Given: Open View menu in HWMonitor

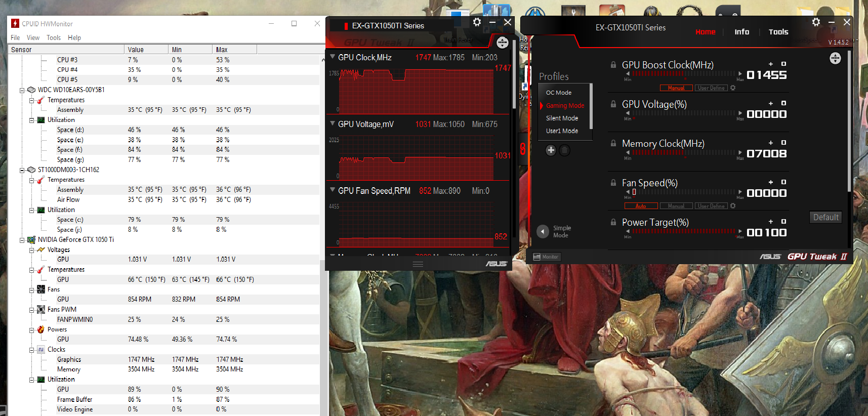Looking at the screenshot, I should tap(33, 37).
